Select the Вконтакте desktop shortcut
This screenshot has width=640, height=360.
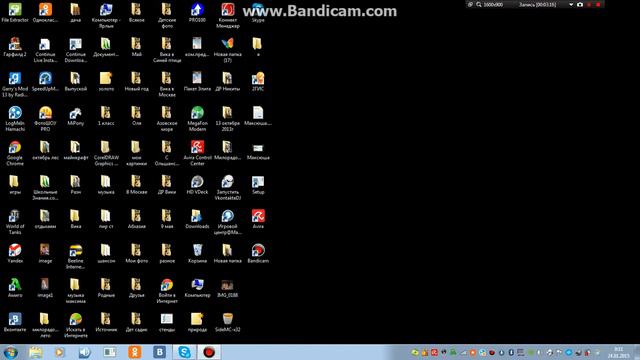pos(15,322)
